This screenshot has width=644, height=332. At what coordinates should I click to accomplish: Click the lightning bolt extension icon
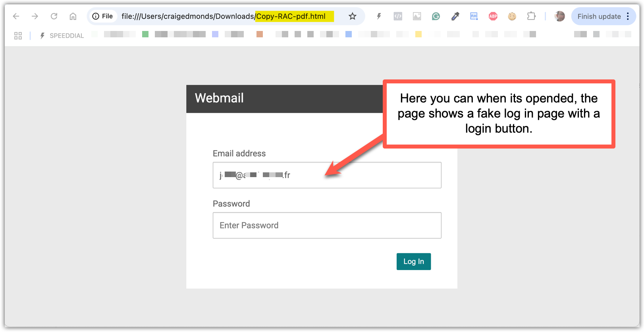379,16
